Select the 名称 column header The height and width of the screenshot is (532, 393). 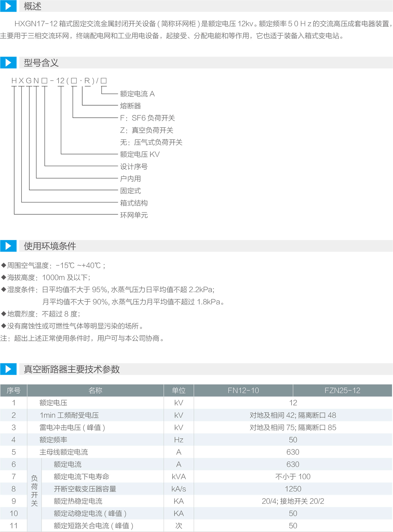[95, 390]
